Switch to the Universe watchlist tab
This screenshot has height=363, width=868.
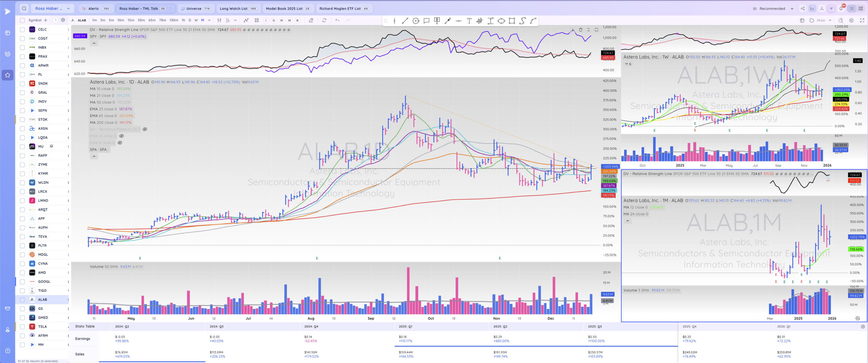pos(196,8)
